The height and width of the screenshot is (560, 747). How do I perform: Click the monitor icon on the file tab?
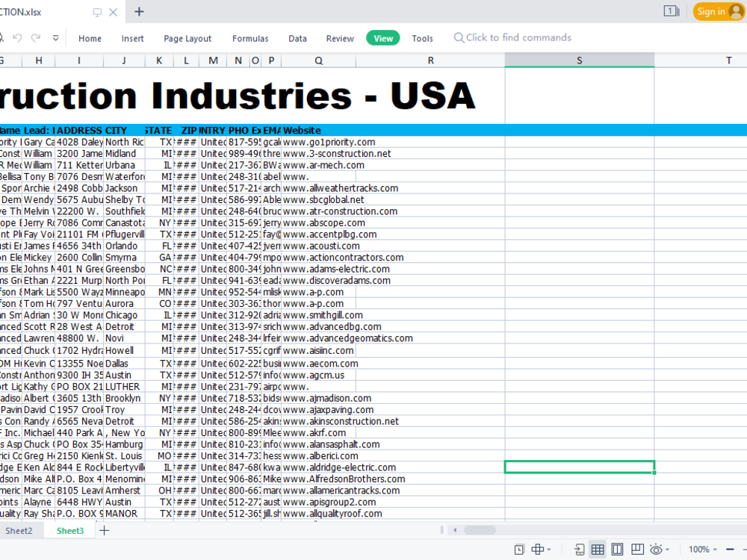point(97,13)
